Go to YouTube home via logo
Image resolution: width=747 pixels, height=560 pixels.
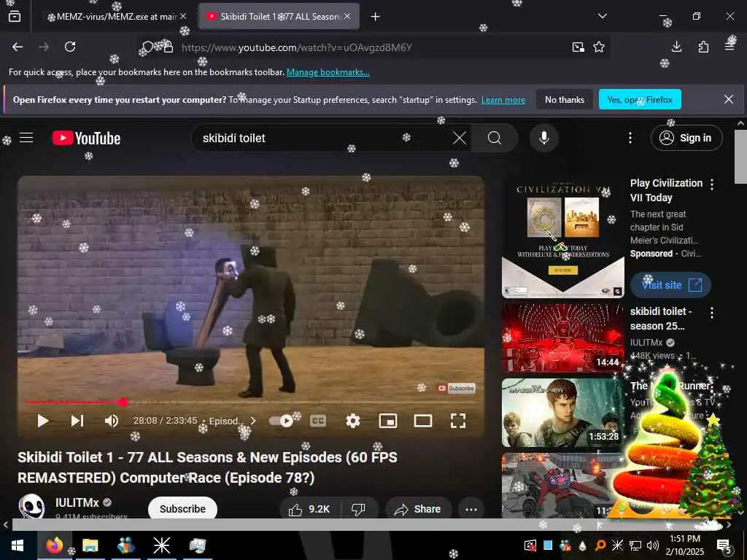click(86, 138)
